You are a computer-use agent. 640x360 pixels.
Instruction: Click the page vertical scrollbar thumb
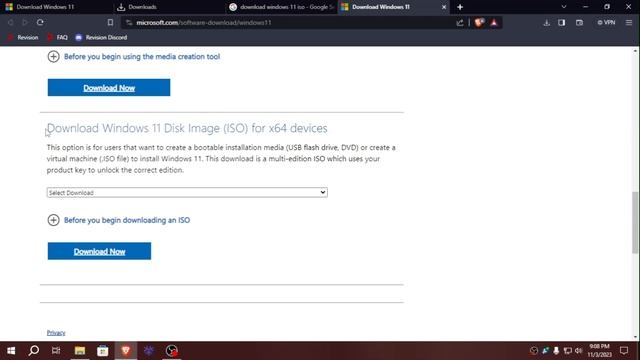(636, 222)
